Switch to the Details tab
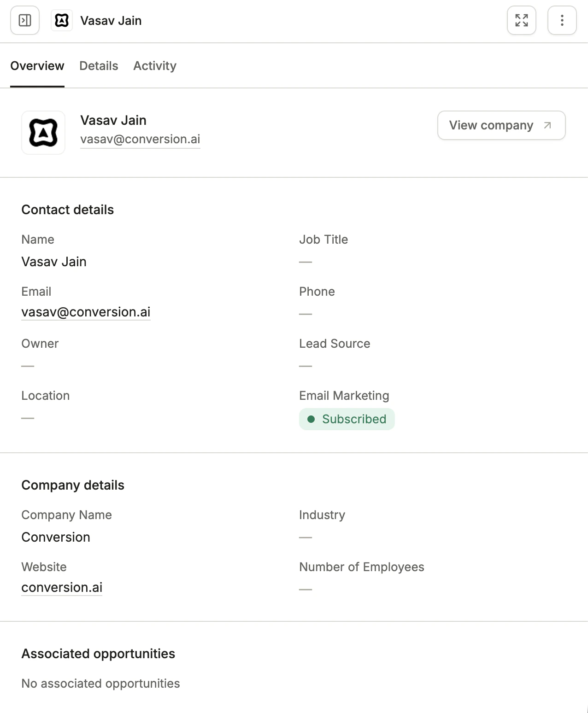This screenshot has height=713, width=588. coord(99,66)
